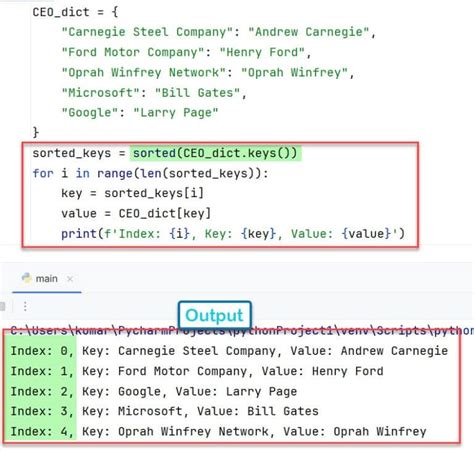The height and width of the screenshot is (451, 474).
Task: Click the "Oprah Winfrey" value in the dictionary
Action: 294,73
